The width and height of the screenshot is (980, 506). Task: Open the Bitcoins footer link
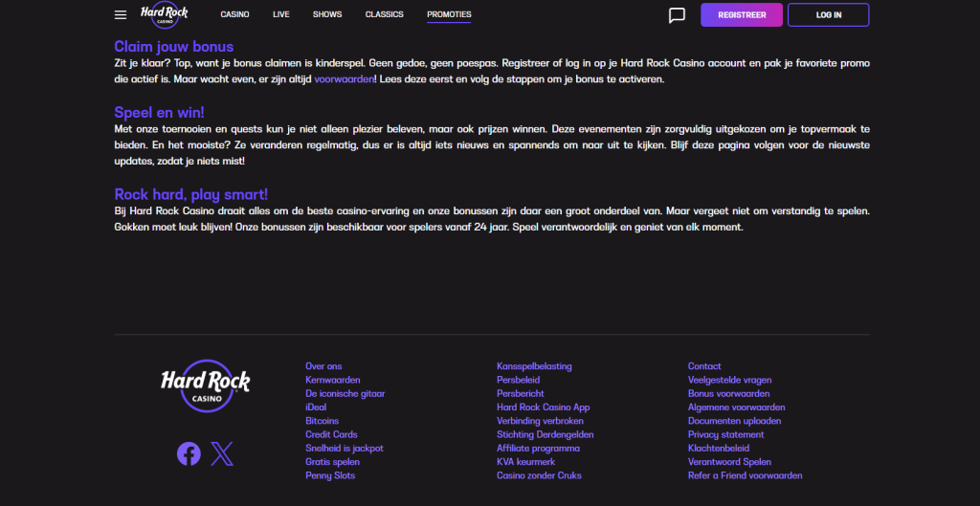[x=322, y=421]
